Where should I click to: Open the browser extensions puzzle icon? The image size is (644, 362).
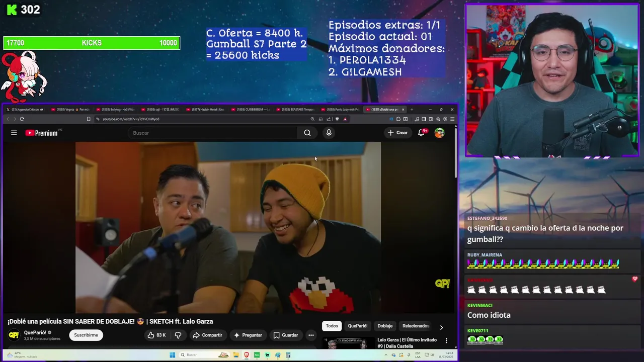pos(398,119)
